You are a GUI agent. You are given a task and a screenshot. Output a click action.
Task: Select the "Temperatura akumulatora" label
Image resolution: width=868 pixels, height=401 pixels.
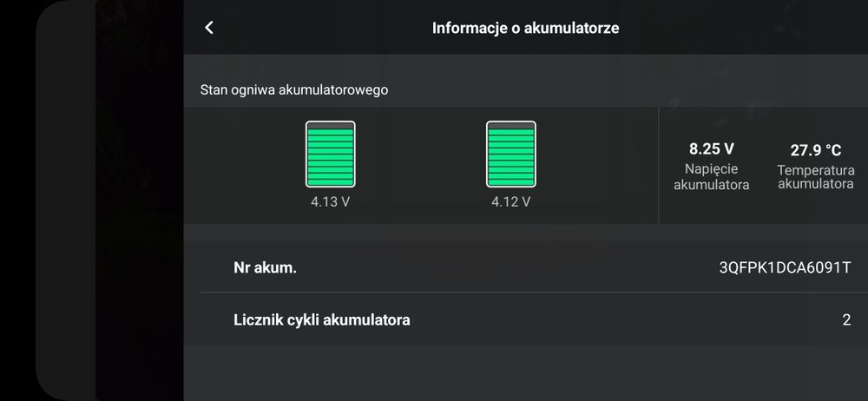click(815, 177)
